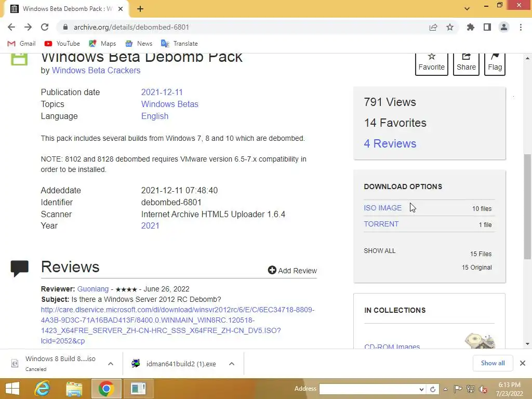Viewport: 532px width, 399px height.
Task: Click SHOW ALL download files
Action: pyautogui.click(x=380, y=251)
